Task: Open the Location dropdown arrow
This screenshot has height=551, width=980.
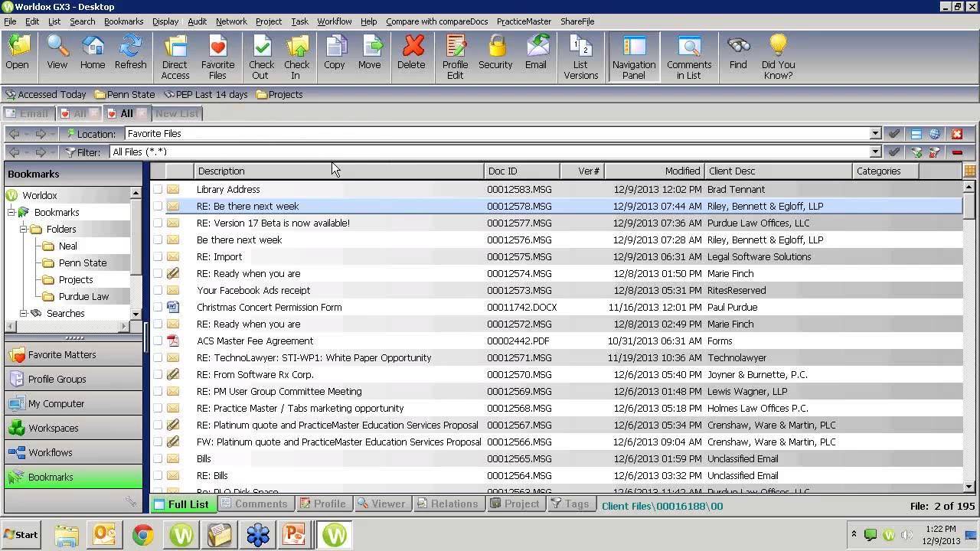Action: pos(875,134)
